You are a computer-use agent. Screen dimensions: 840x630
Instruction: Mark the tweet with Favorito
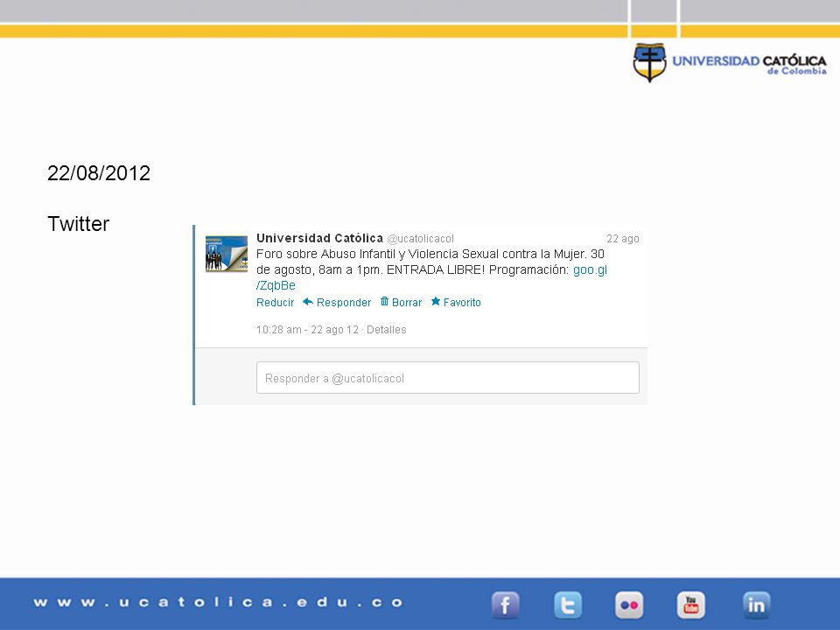pyautogui.click(x=462, y=302)
